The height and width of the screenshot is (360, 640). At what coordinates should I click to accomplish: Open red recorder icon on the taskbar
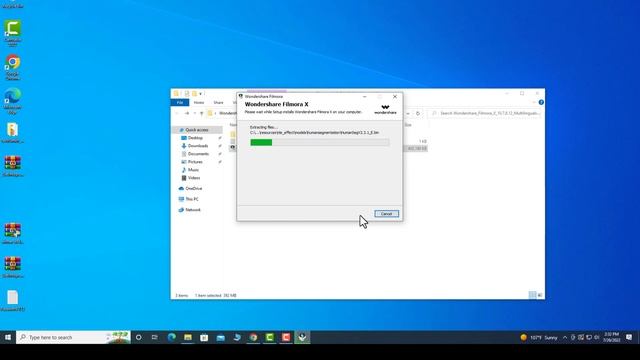click(x=286, y=337)
